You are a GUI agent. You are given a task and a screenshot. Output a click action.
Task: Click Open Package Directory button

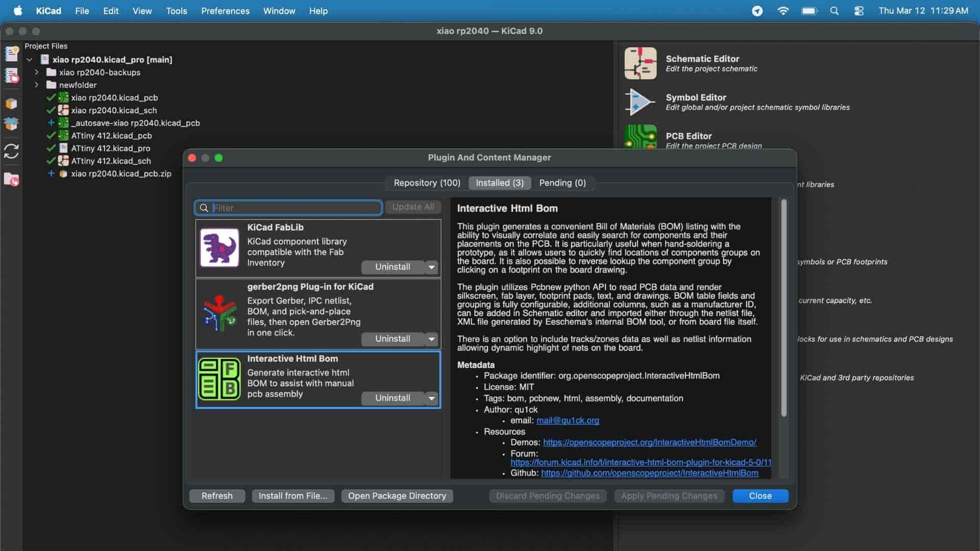[397, 496]
